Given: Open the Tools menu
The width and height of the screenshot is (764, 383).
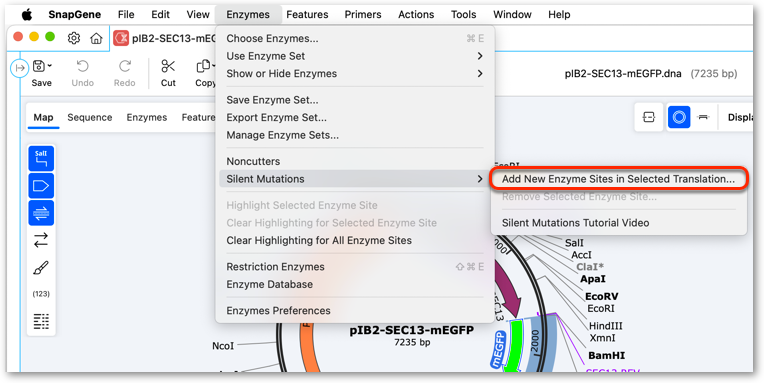Looking at the screenshot, I should click(463, 15).
